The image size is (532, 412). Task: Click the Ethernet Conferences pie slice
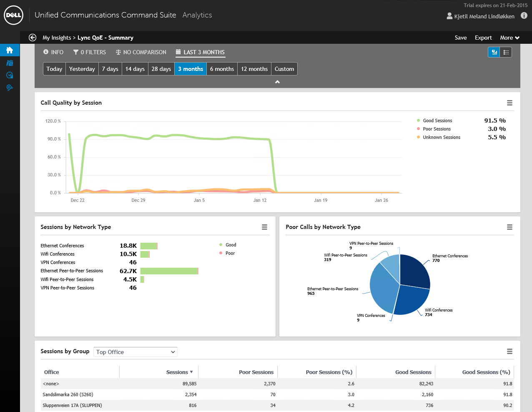click(x=414, y=272)
